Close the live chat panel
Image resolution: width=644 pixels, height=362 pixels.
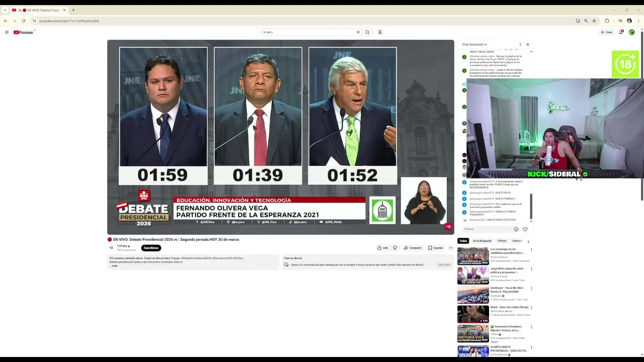[528, 44]
